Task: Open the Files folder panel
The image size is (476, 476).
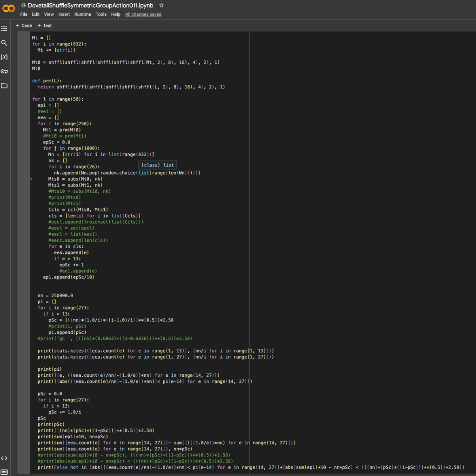Action: pyautogui.click(x=4, y=86)
